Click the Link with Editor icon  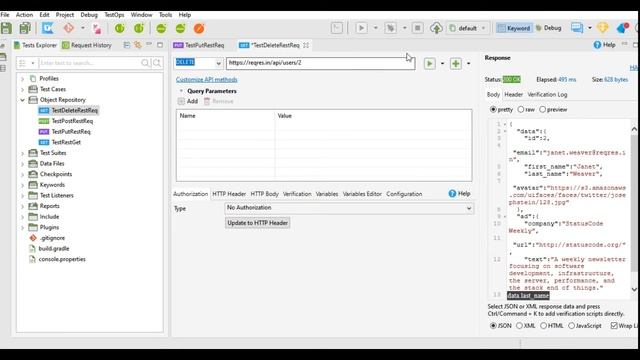click(138, 45)
